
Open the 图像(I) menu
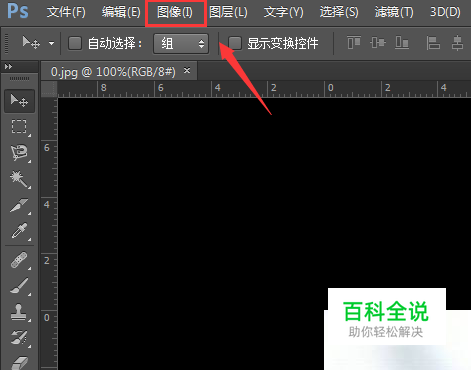175,12
